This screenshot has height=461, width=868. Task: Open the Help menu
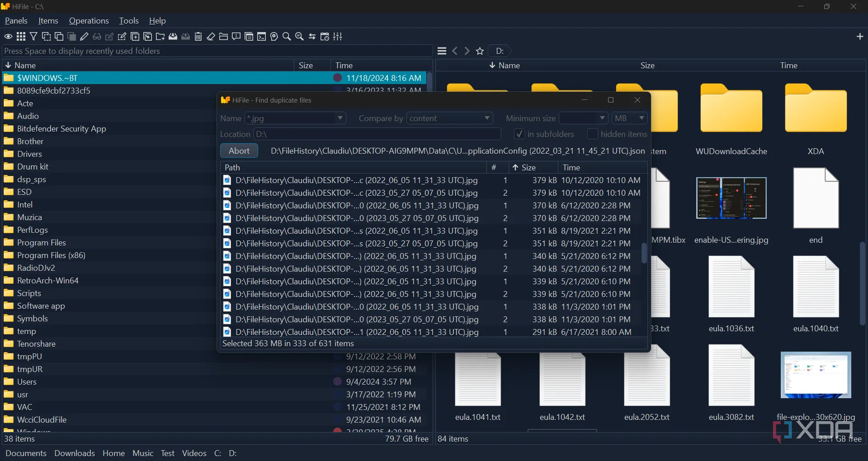157,21
